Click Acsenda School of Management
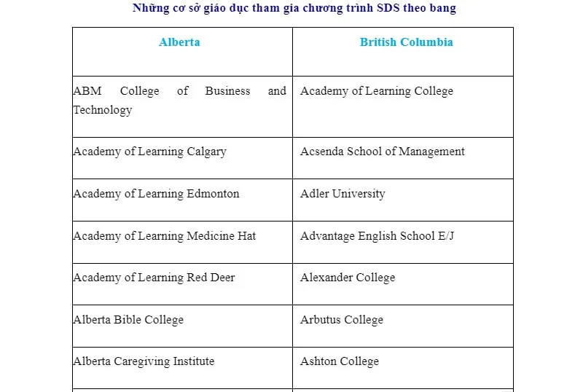This screenshot has width=583, height=392. [382, 152]
